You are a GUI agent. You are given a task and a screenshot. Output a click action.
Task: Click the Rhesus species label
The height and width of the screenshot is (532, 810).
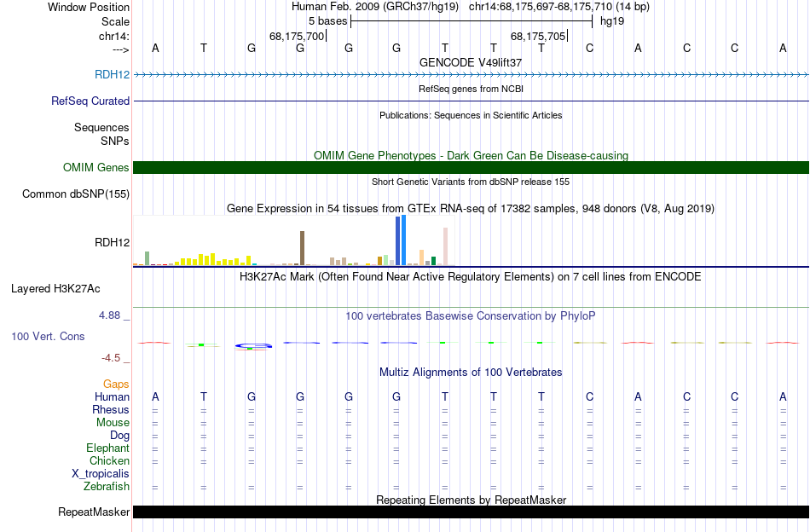[111, 409]
